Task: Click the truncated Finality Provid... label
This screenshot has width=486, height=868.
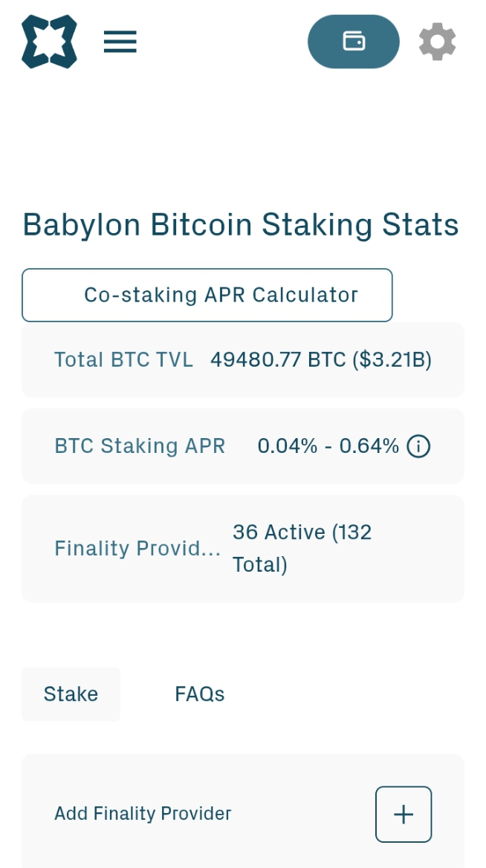Action: pyautogui.click(x=137, y=549)
